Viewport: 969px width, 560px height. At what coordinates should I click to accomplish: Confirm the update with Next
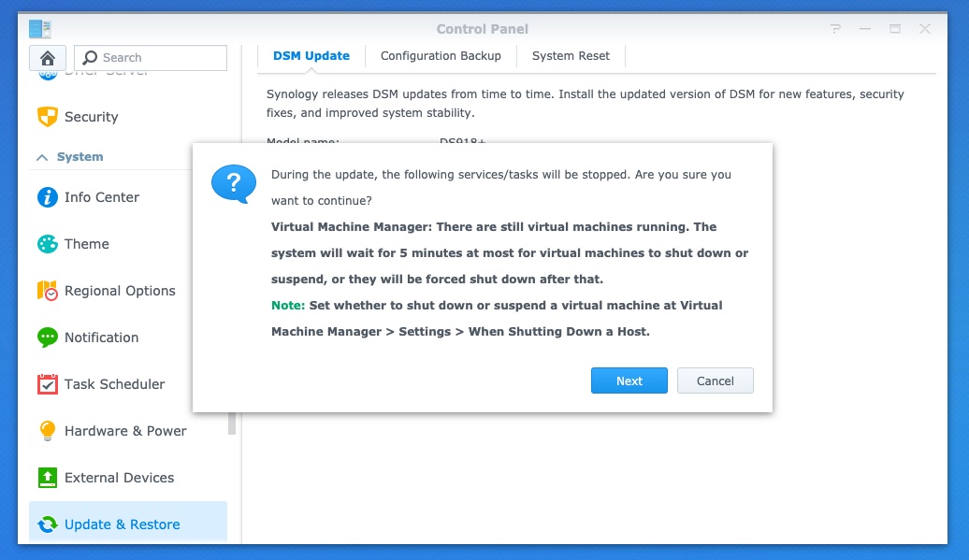(x=629, y=381)
